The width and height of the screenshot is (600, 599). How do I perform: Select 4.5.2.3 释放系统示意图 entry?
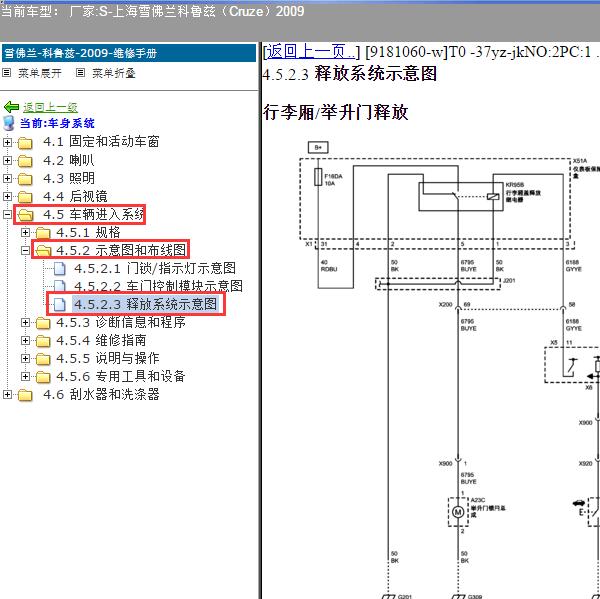[x=145, y=304]
